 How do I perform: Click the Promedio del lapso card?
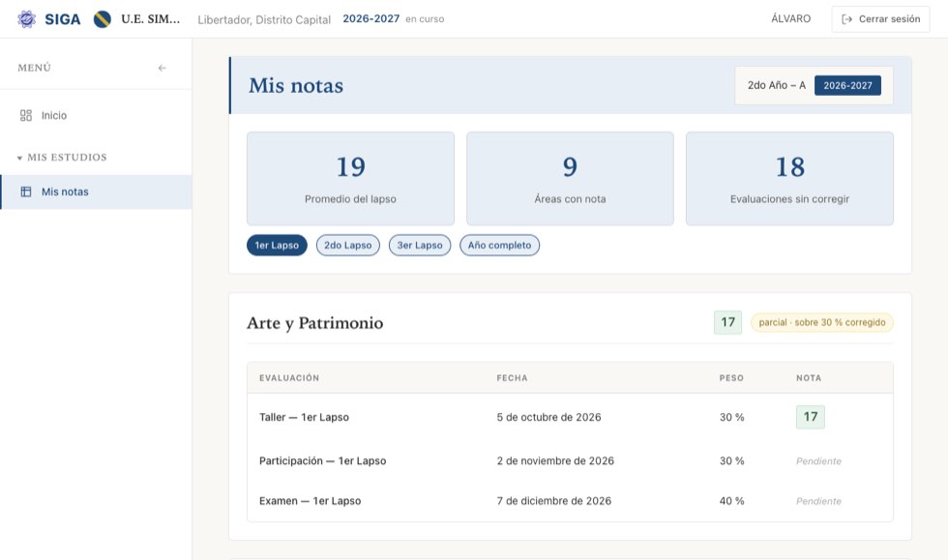(350, 178)
